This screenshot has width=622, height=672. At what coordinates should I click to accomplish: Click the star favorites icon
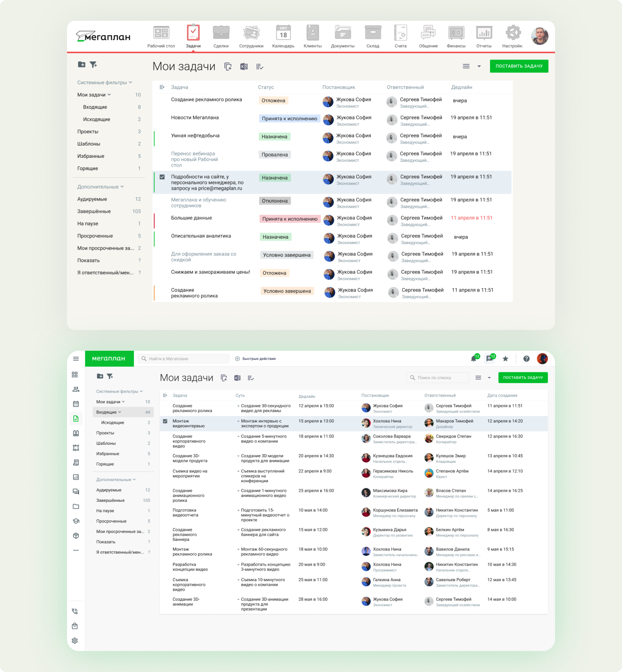[x=505, y=359]
